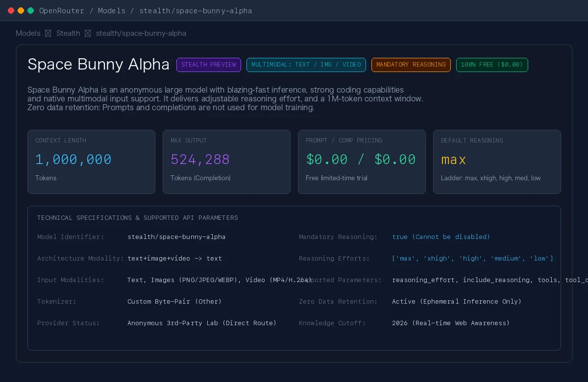Select the Reasoning Efforts list value

pyautogui.click(x=473, y=258)
